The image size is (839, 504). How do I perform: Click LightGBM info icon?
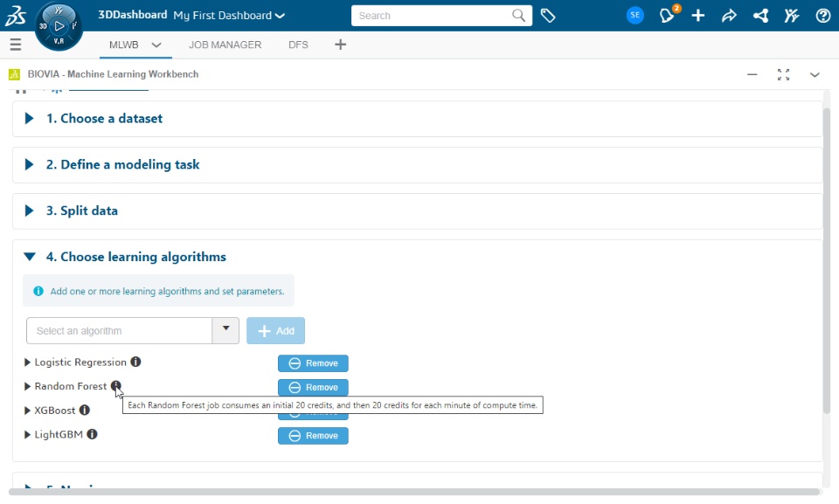[92, 434]
